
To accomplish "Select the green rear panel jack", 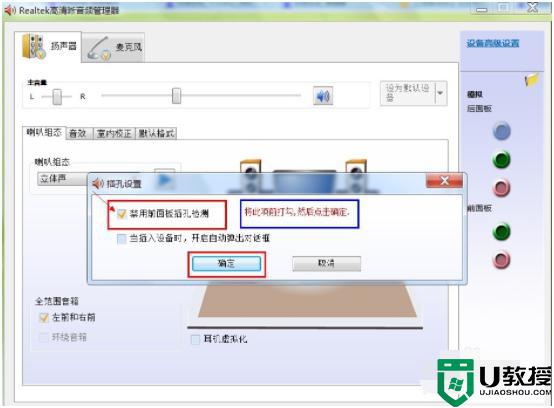I will (x=501, y=159).
